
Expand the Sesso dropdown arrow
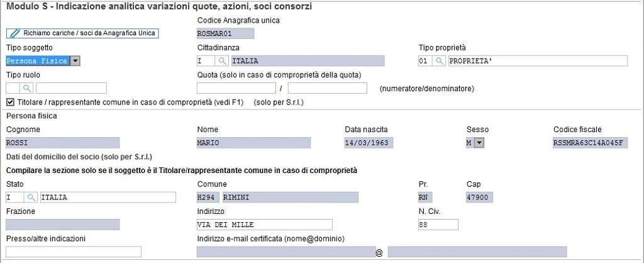pos(480,143)
